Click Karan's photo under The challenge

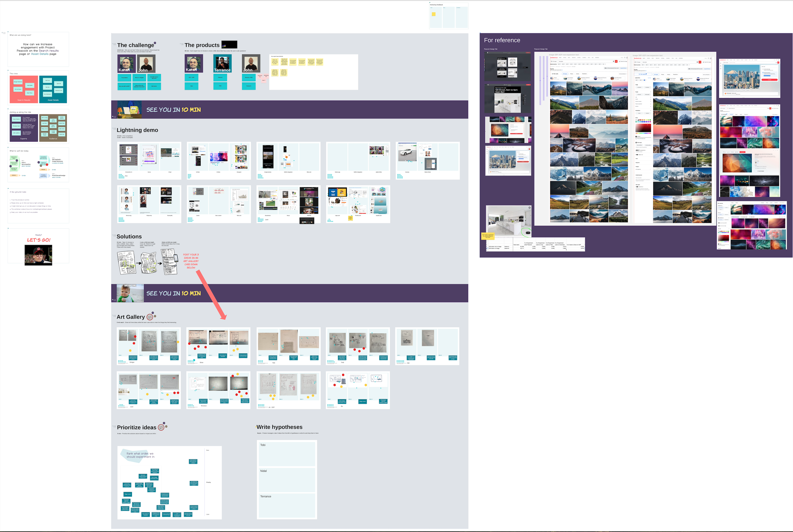(126, 63)
